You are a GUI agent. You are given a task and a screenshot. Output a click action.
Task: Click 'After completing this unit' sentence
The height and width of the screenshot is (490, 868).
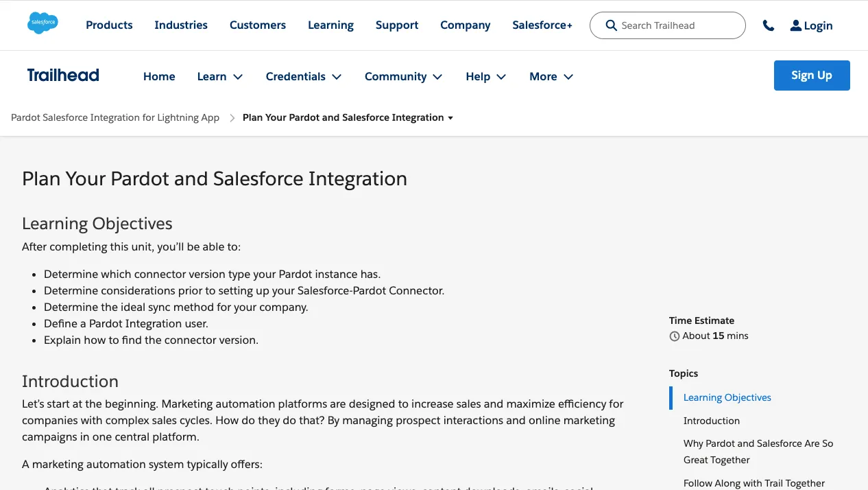tap(131, 246)
